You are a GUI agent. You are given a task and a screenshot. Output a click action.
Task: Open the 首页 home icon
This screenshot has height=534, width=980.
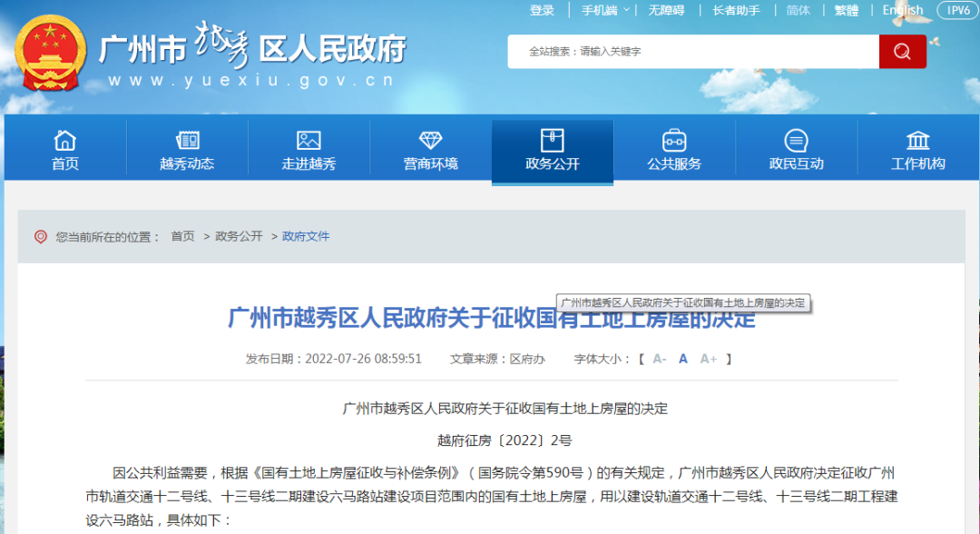click(64, 141)
